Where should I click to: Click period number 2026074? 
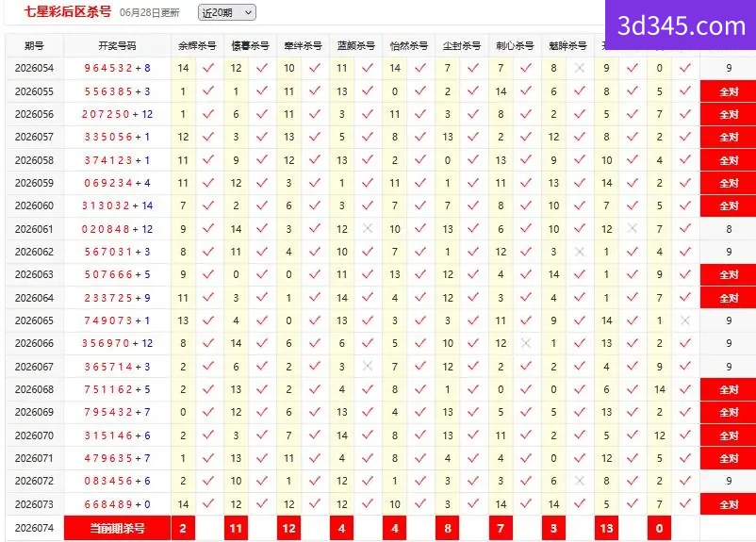(34, 528)
